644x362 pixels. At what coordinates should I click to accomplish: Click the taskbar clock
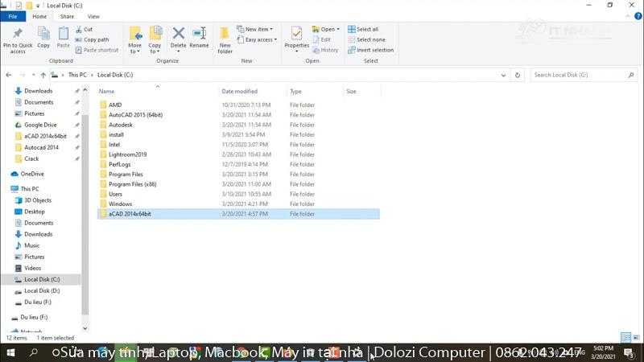pos(603,352)
